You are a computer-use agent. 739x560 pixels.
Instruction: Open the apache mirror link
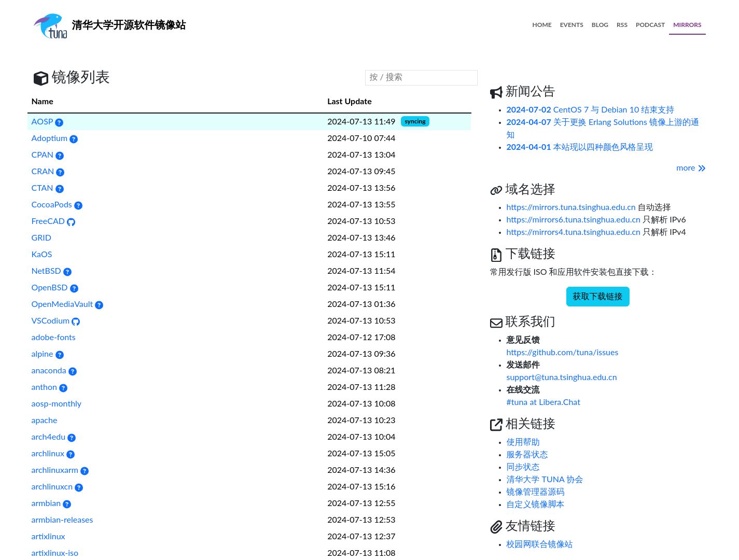pos(44,421)
